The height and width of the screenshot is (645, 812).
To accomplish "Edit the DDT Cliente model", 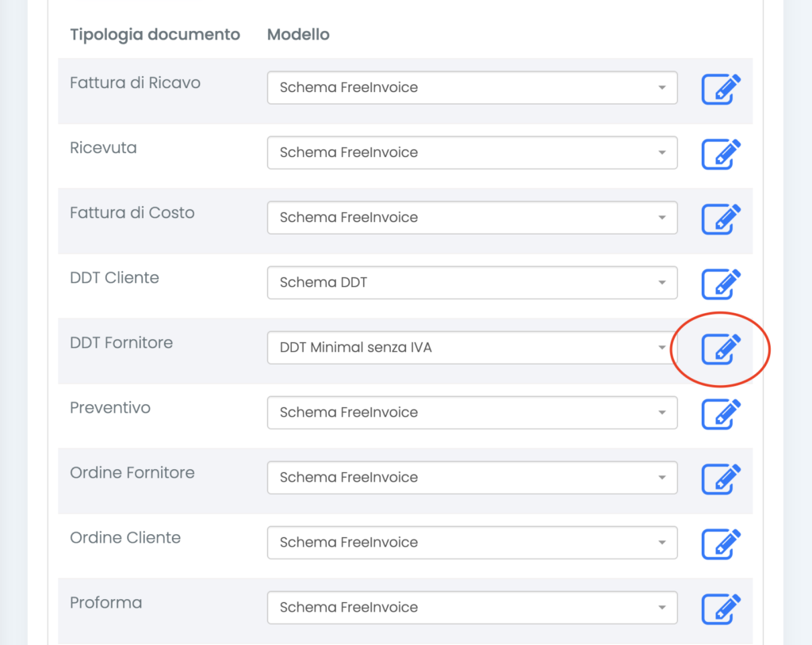I will [721, 284].
